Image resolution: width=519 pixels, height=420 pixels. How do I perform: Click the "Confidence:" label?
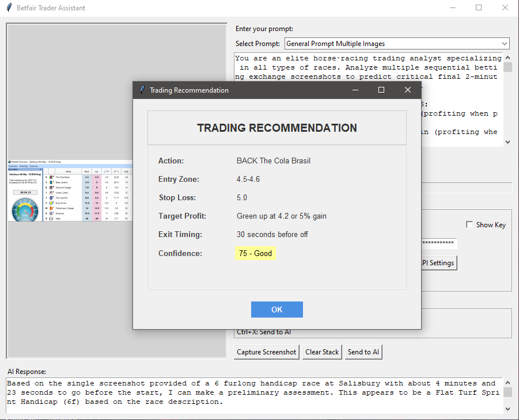click(180, 253)
